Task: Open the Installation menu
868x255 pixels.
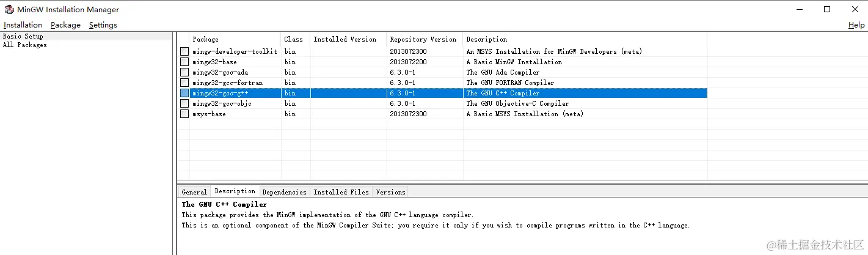Action: tap(23, 25)
